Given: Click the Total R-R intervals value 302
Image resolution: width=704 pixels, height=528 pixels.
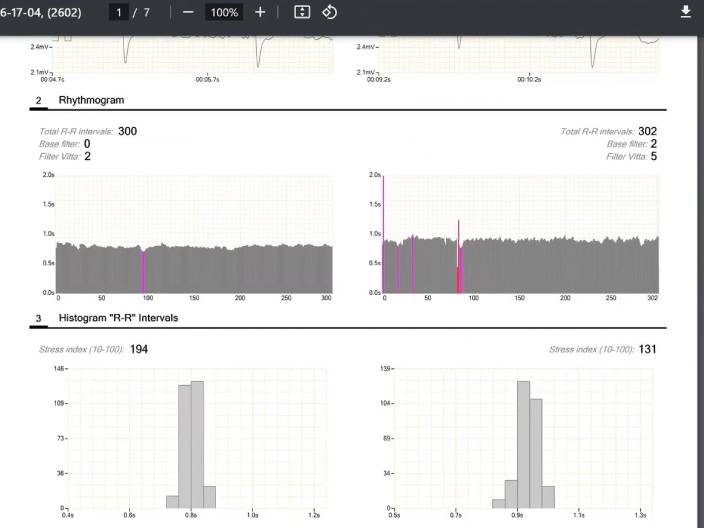Looking at the screenshot, I should coord(647,131).
